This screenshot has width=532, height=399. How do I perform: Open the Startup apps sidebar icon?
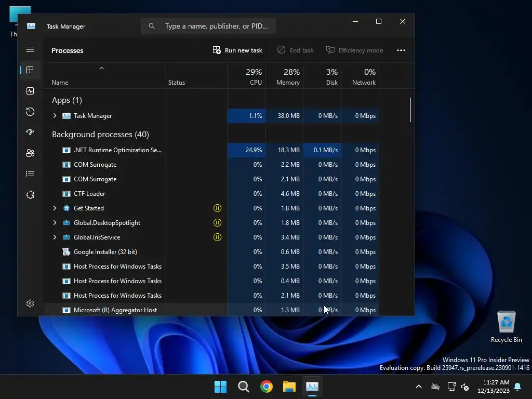tap(30, 132)
